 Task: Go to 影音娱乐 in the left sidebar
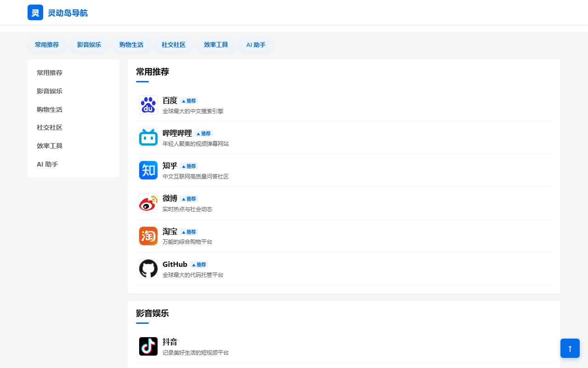73,91
